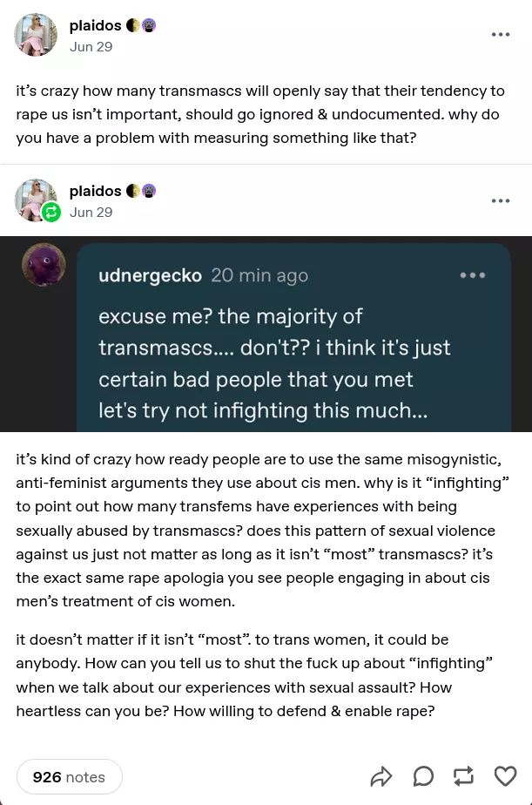Click the share arrow icon
532x805 pixels.
pos(381,776)
